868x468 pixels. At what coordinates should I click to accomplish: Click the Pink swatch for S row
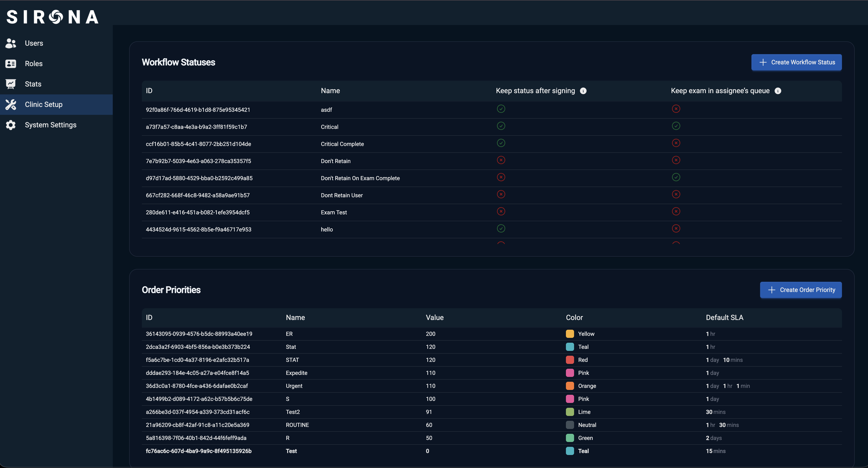(x=570, y=399)
